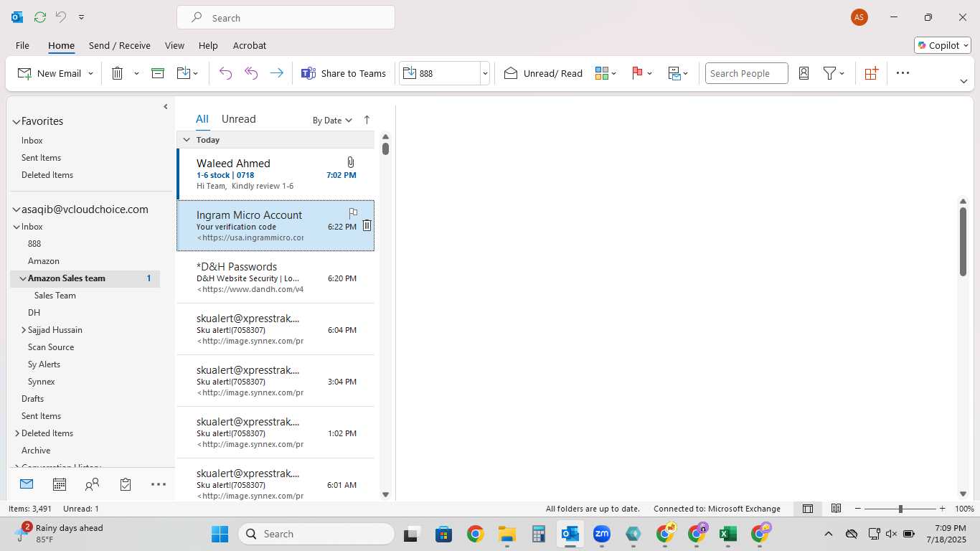Open the Delete options dropdown arrow
The image size is (980, 551).
click(136, 73)
